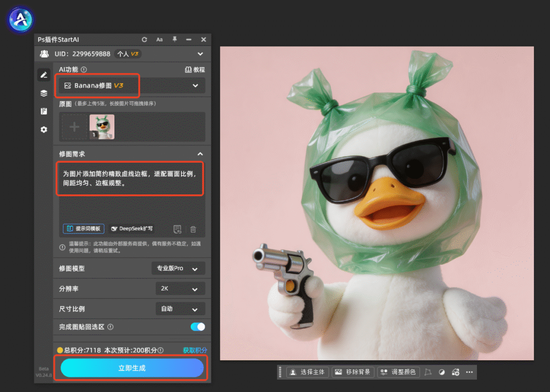Click the 获取积分 link
Image resolution: width=550 pixels, height=392 pixels.
pyautogui.click(x=194, y=350)
